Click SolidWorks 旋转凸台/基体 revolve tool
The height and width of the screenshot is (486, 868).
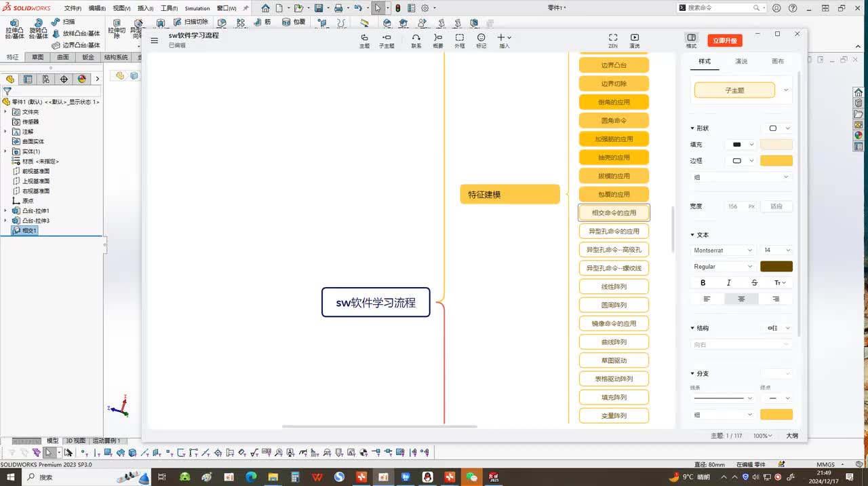point(39,29)
